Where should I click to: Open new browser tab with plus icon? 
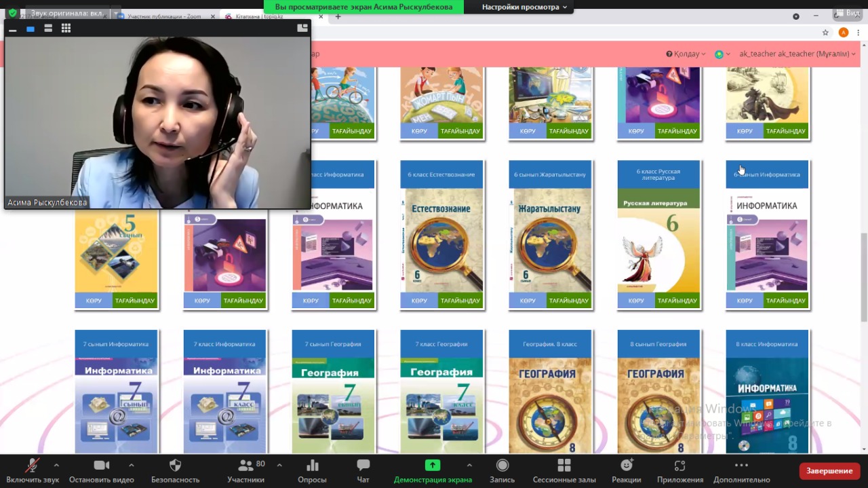pos(338,16)
